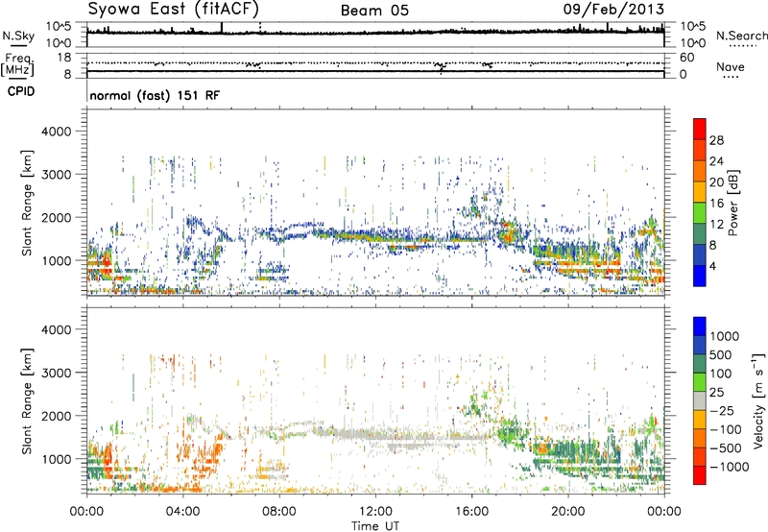This screenshot has height=532, width=768.
Task: Click the '4' Power colorbar value
Action: [713, 266]
